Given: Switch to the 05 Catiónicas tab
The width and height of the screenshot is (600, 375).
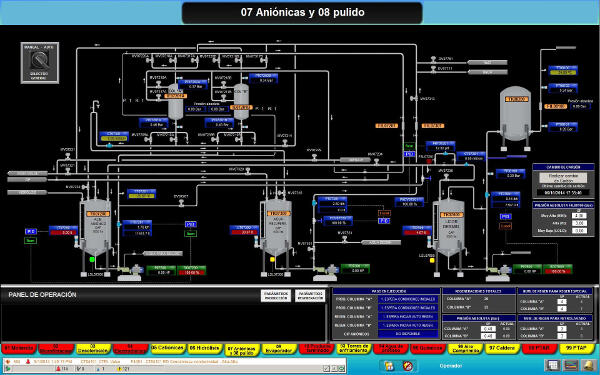Looking at the screenshot, I should pos(167,348).
